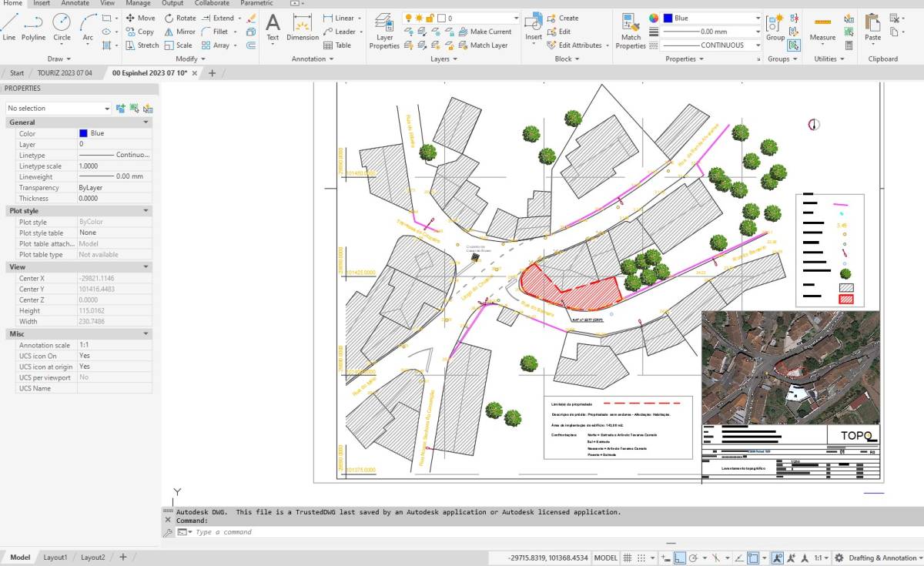924x566 pixels.
Task: Open the Quick Calculator icon
Action: [849, 45]
